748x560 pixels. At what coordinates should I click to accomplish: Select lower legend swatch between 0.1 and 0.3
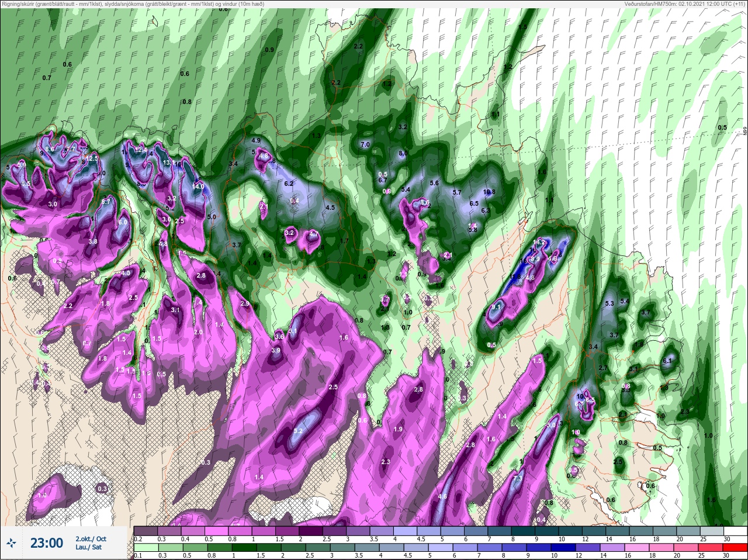(146, 548)
